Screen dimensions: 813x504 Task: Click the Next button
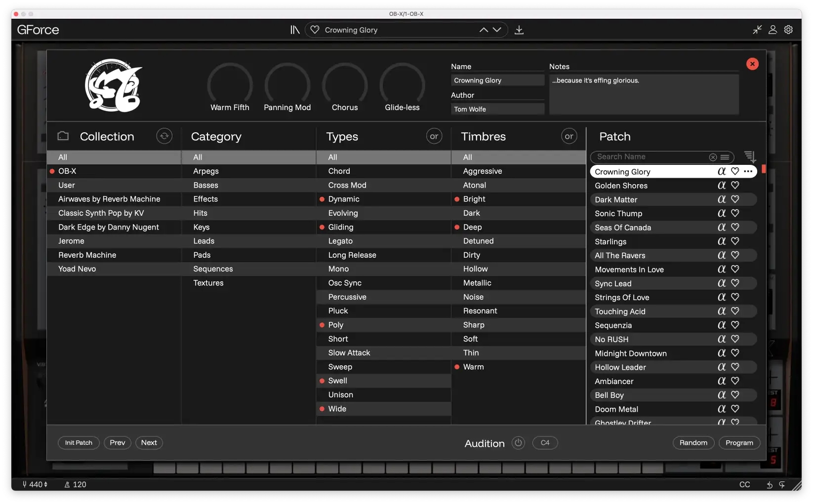[x=149, y=443]
